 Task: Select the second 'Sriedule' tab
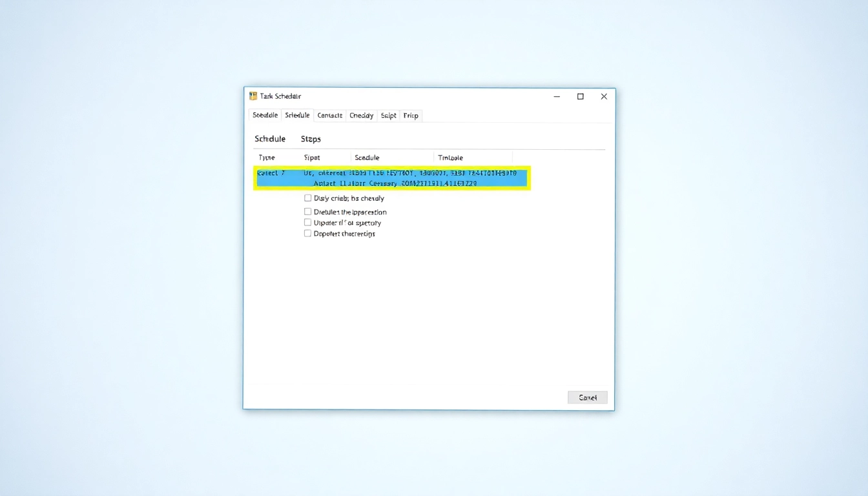(x=297, y=116)
